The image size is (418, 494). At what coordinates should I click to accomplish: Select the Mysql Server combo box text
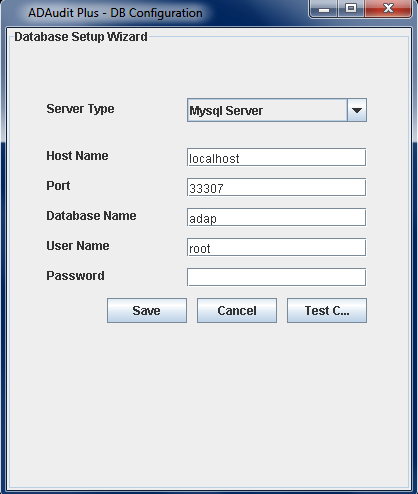226,111
